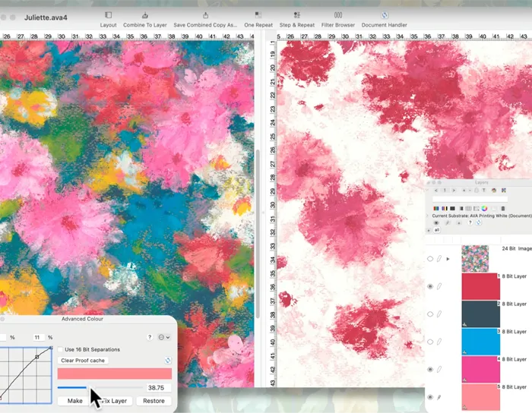Screen dimensions: 532x413
Task: Show layer 3 blue 8 Bit Layer
Action: (x=430, y=342)
